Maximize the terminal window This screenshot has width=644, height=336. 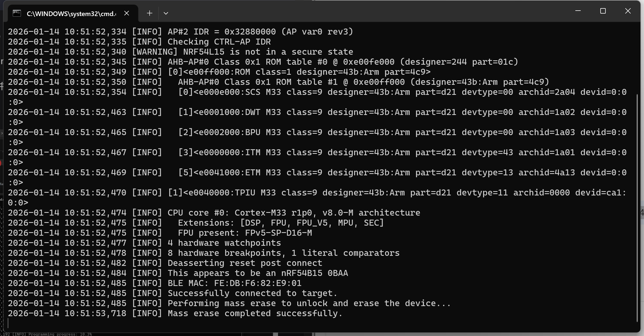click(x=603, y=11)
